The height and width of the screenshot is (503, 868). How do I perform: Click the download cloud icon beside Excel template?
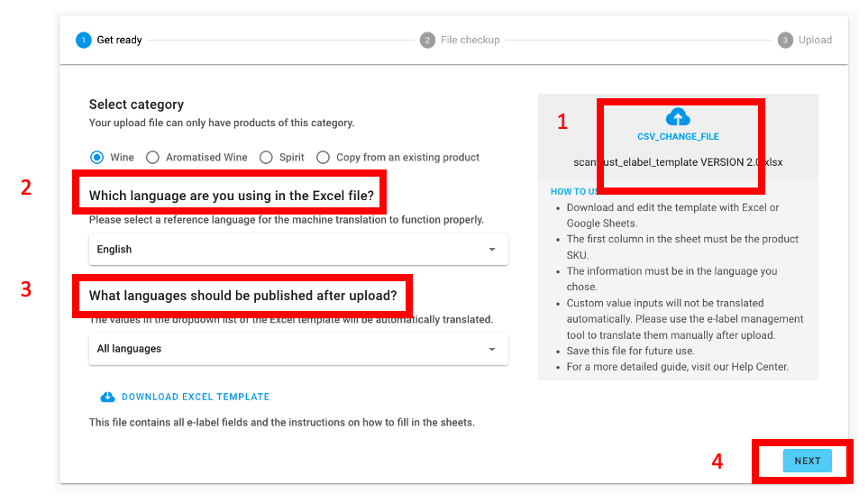click(107, 397)
